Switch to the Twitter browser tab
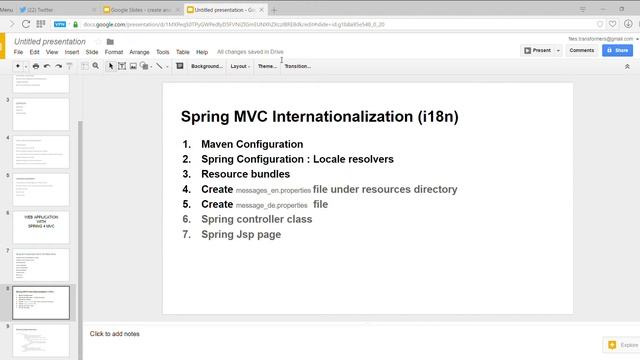 click(57, 10)
